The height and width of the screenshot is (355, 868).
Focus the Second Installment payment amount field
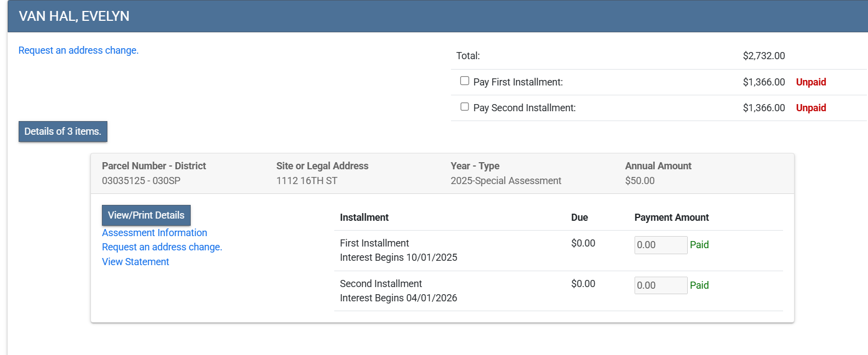point(660,285)
